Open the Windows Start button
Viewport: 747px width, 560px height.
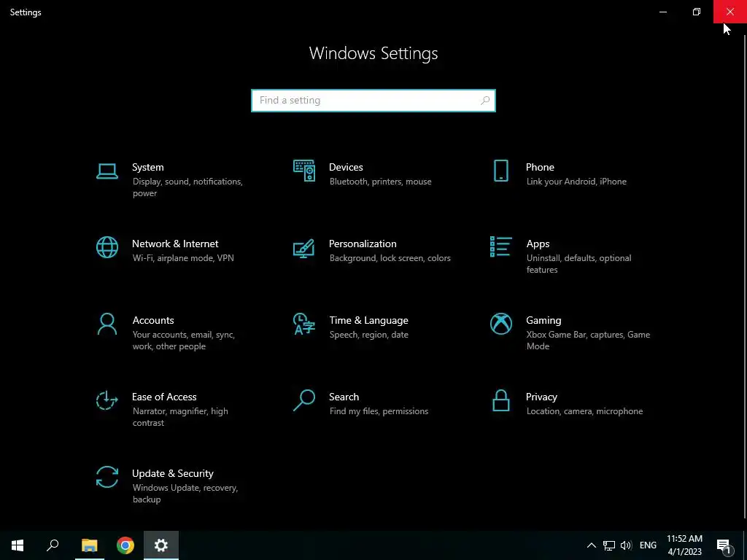[18, 545]
